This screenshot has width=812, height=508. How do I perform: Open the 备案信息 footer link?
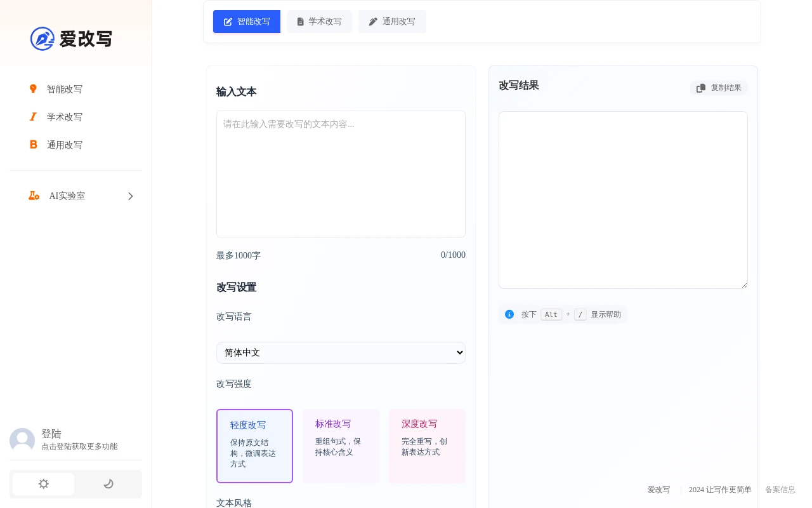tap(780, 490)
